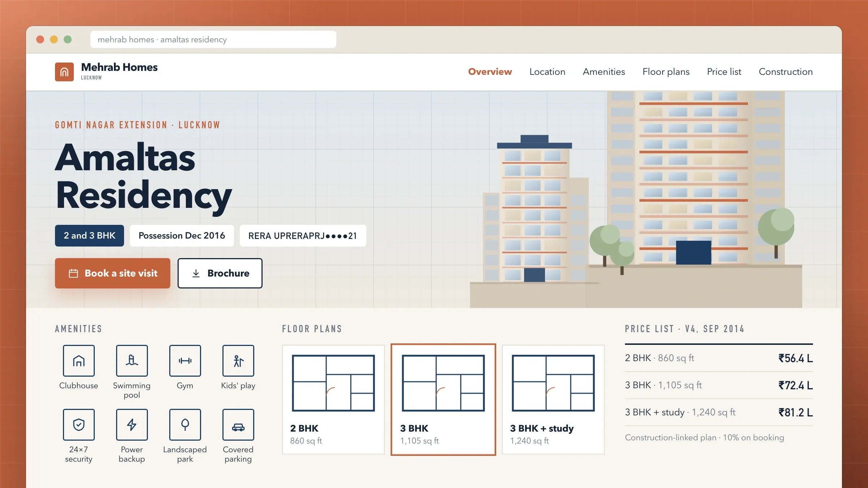Open the Location nav item

(x=547, y=72)
